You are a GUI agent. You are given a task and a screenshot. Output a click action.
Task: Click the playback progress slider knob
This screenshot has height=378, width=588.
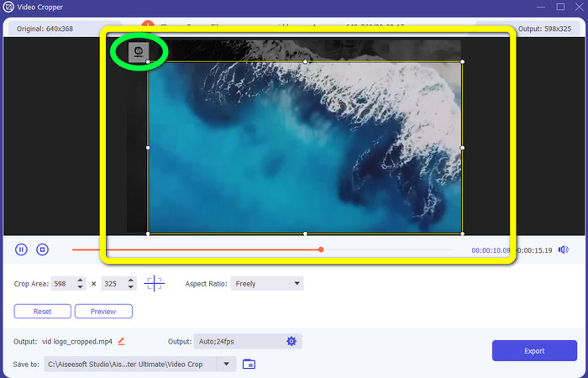(321, 249)
